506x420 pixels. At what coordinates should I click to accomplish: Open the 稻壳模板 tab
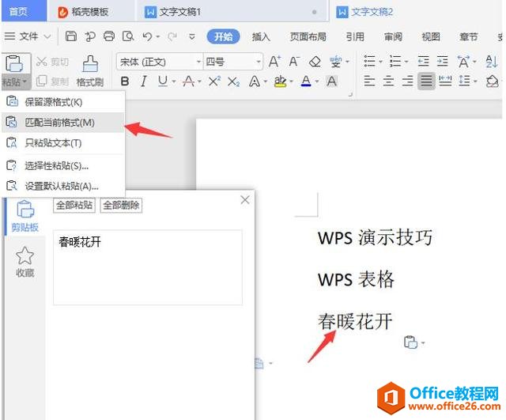pyautogui.click(x=83, y=12)
